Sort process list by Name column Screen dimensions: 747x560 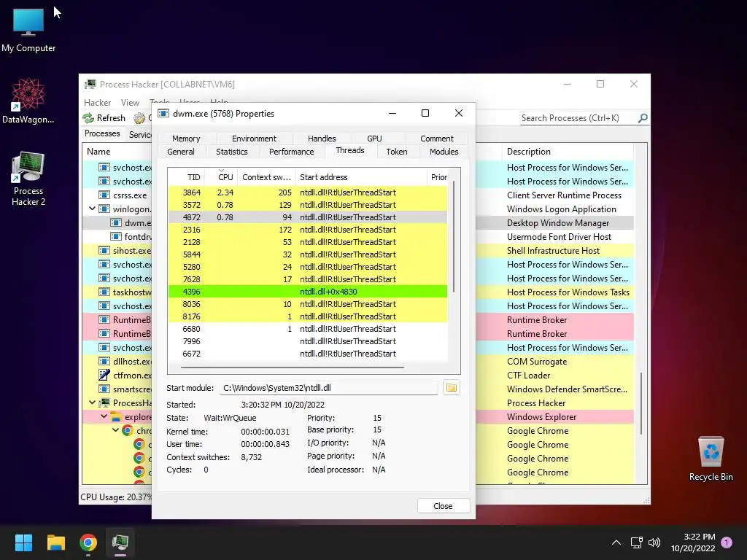pyautogui.click(x=117, y=152)
